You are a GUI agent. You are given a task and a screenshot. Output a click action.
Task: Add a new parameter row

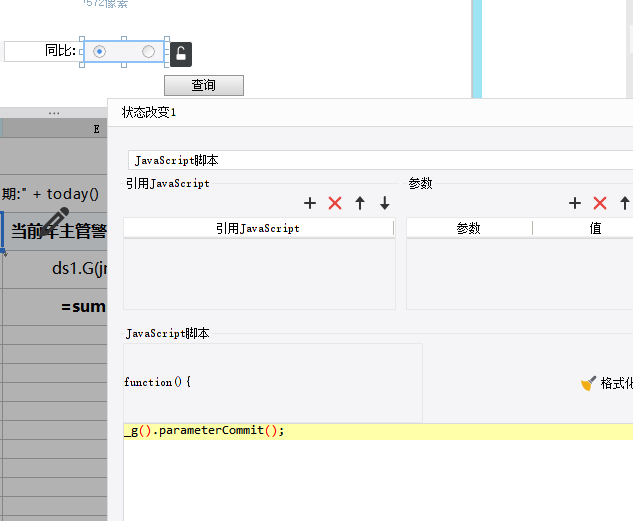point(575,203)
